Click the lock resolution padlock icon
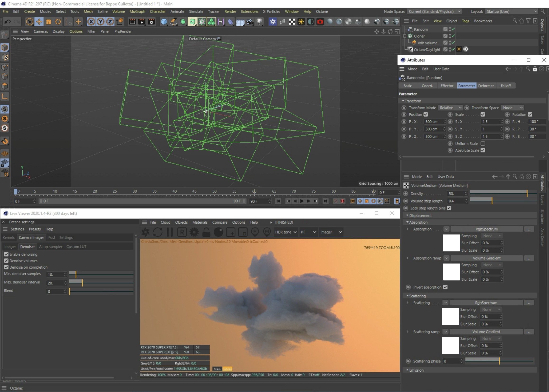This screenshot has height=392, width=549. click(x=206, y=232)
